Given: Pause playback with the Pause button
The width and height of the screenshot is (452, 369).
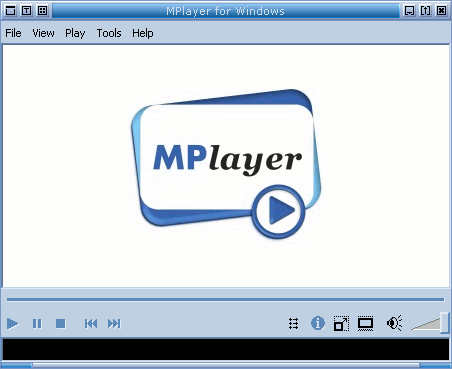Looking at the screenshot, I should pos(37,323).
